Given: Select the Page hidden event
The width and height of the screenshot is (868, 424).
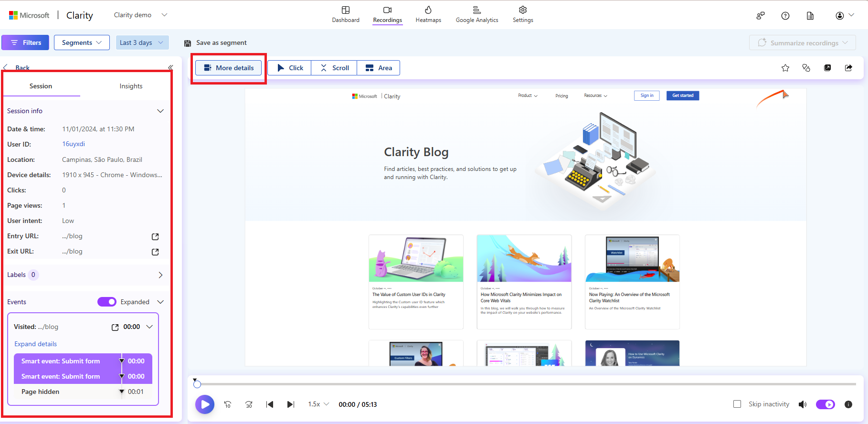Looking at the screenshot, I should point(83,392).
